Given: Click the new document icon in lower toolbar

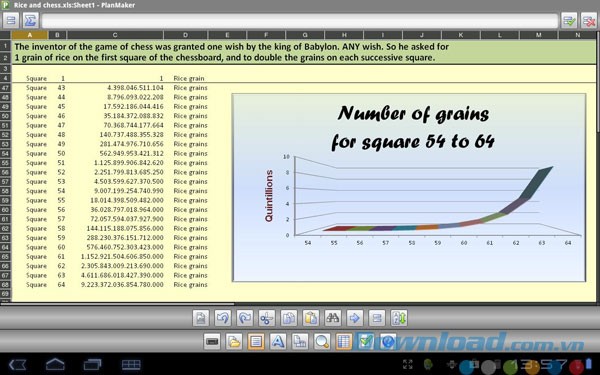Looking at the screenshot, I should tap(201, 318).
